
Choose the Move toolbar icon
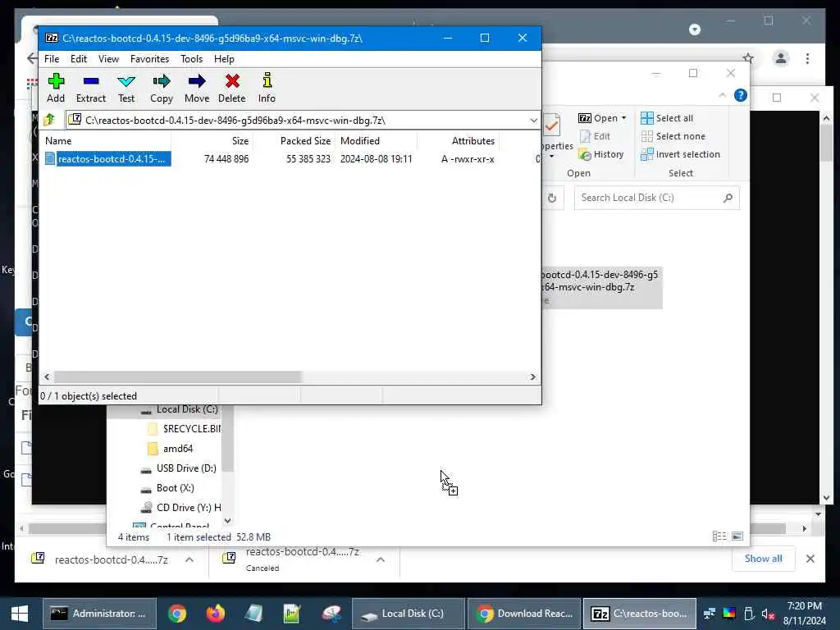point(197,88)
